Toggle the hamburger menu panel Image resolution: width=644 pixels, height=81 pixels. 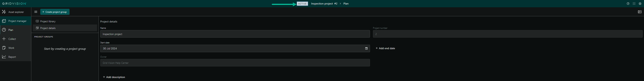pyautogui.click(x=36, y=12)
